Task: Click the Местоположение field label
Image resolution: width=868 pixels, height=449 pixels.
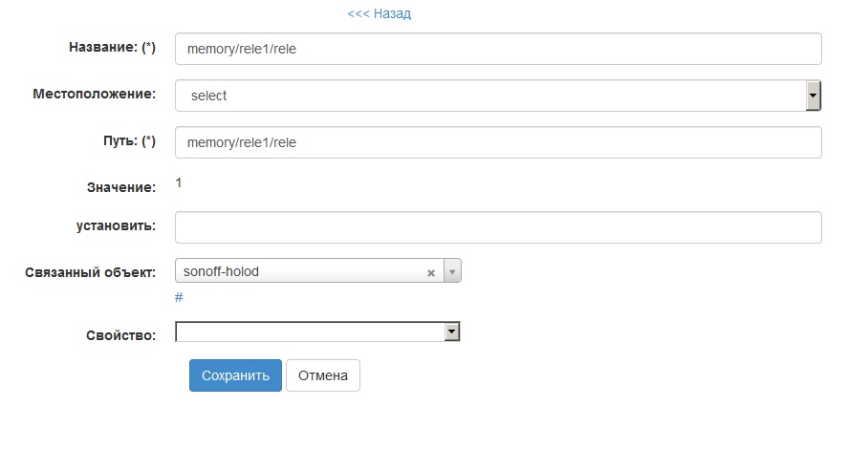Action: [x=94, y=95]
